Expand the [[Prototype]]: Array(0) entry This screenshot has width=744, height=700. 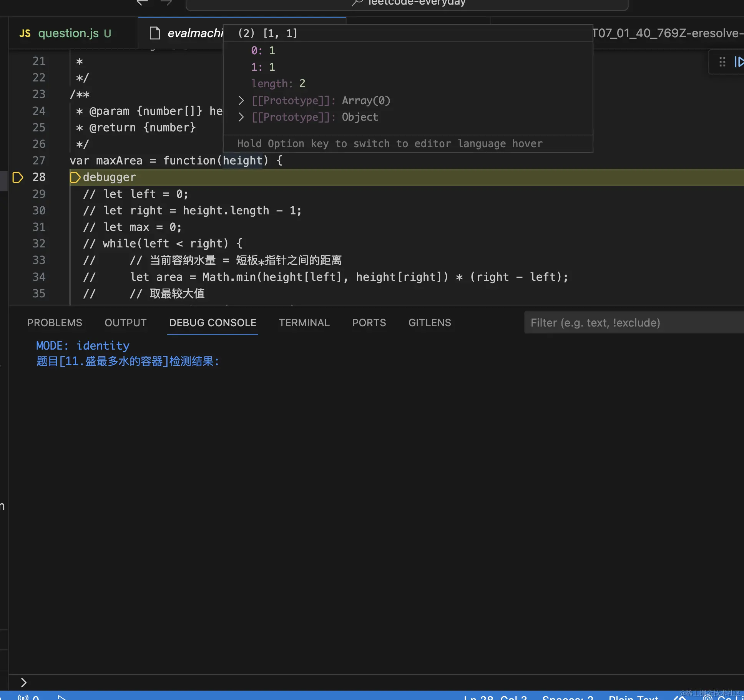click(241, 101)
